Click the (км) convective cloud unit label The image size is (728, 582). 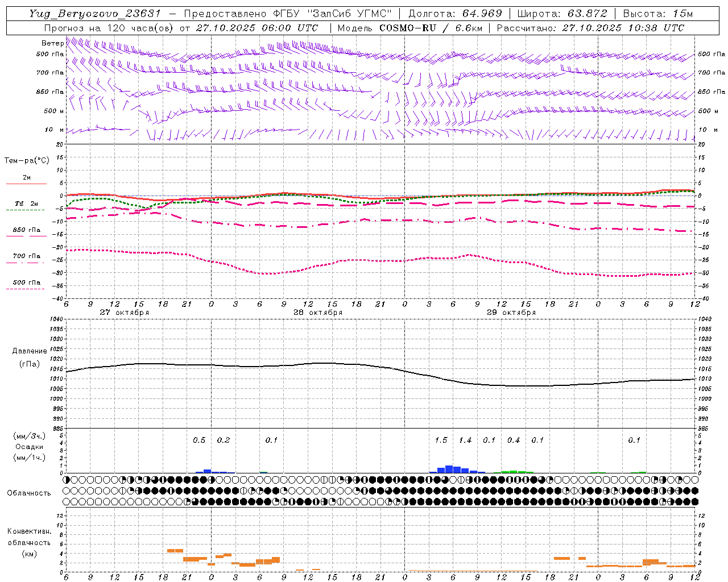[30, 554]
